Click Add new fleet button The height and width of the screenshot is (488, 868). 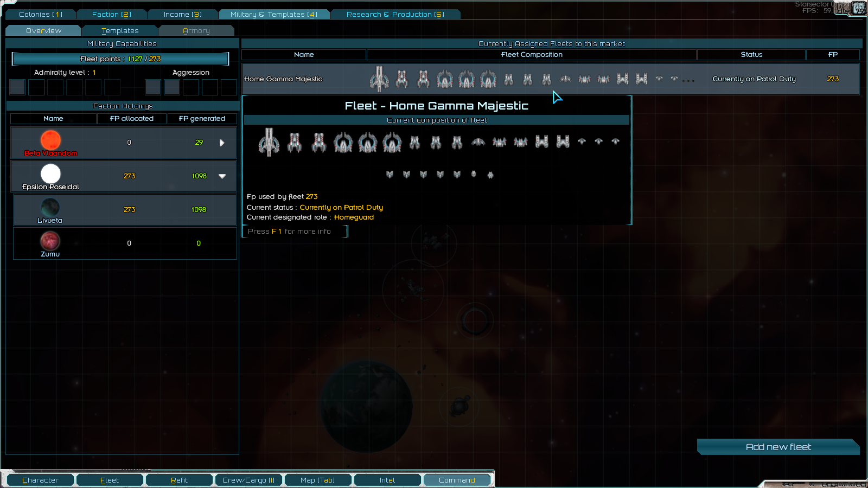(778, 447)
